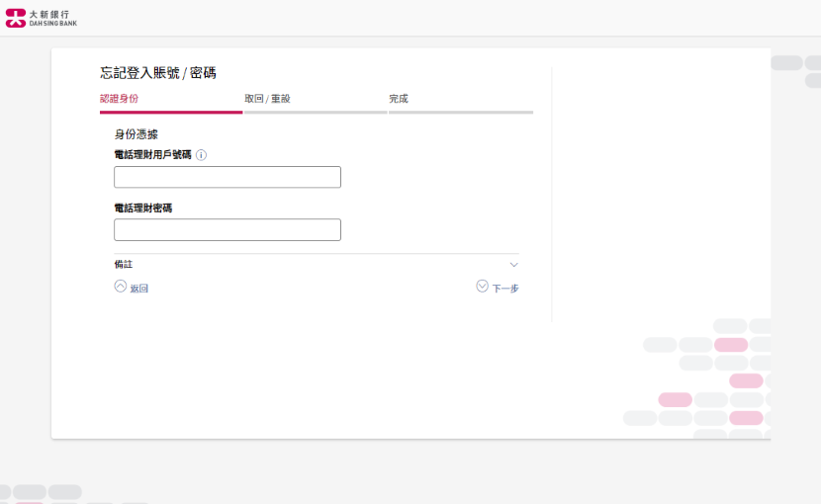The height and width of the screenshot is (504, 821).
Task: Click the 電話理財密碼 field label
Action: (x=143, y=208)
